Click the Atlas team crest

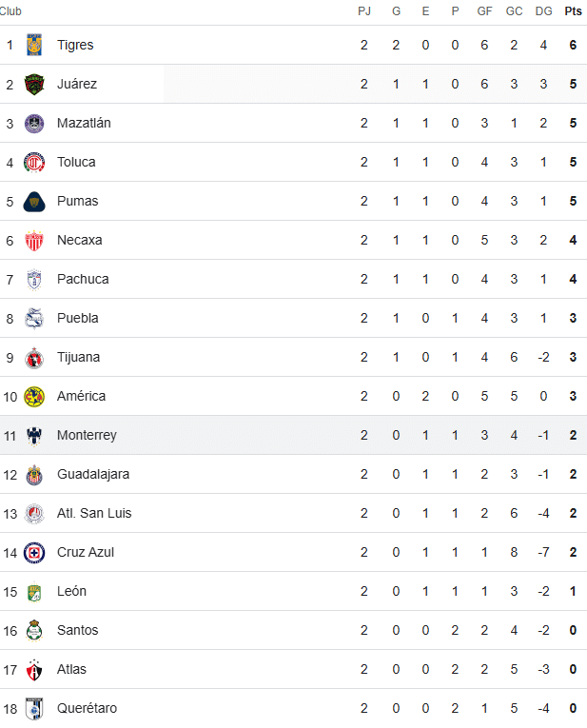pos(34,670)
